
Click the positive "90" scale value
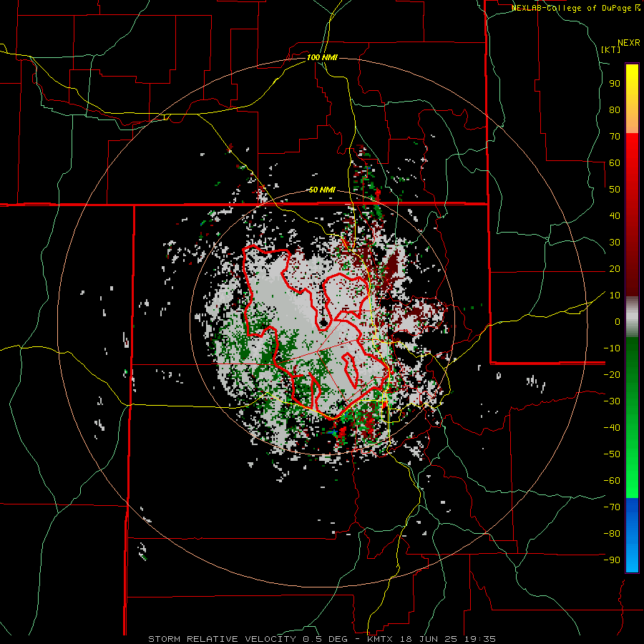pyautogui.click(x=615, y=84)
